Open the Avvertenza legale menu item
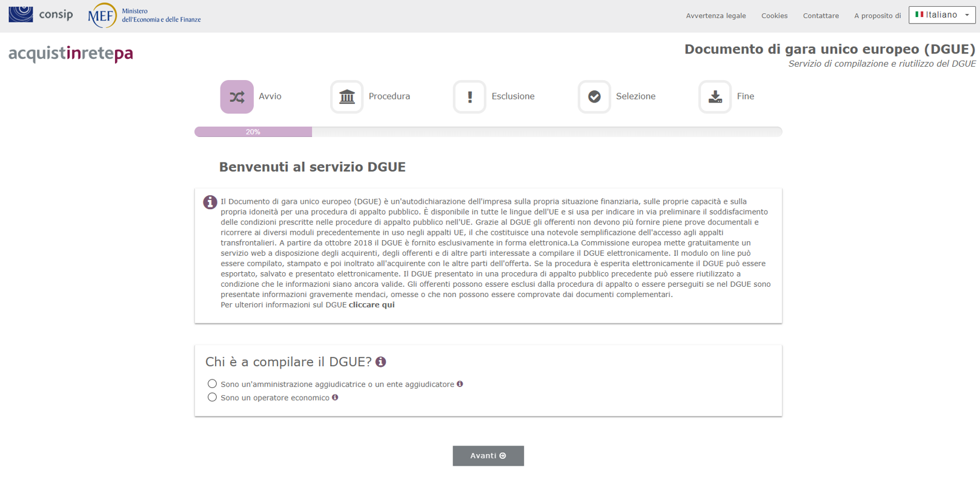The width and height of the screenshot is (980, 482). click(x=715, y=16)
